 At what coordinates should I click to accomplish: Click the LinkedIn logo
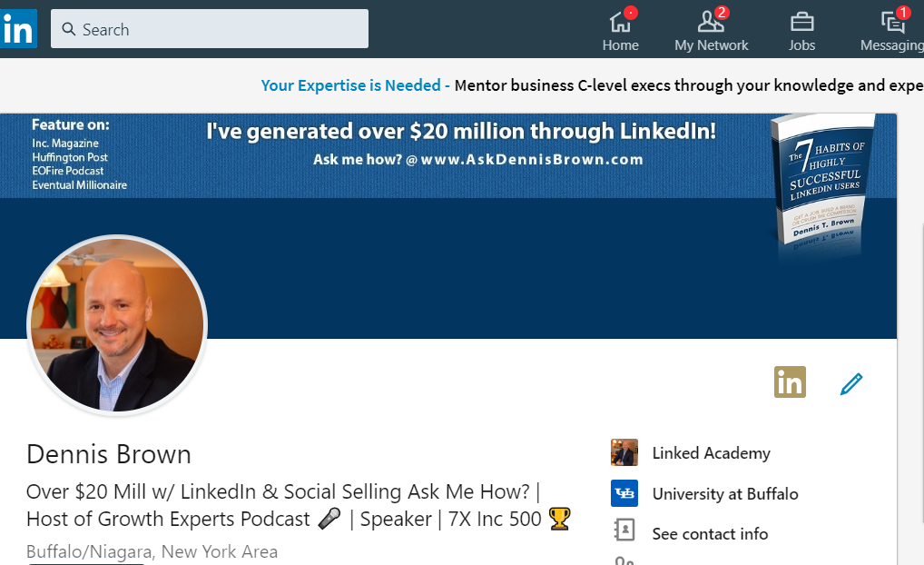(x=18, y=28)
